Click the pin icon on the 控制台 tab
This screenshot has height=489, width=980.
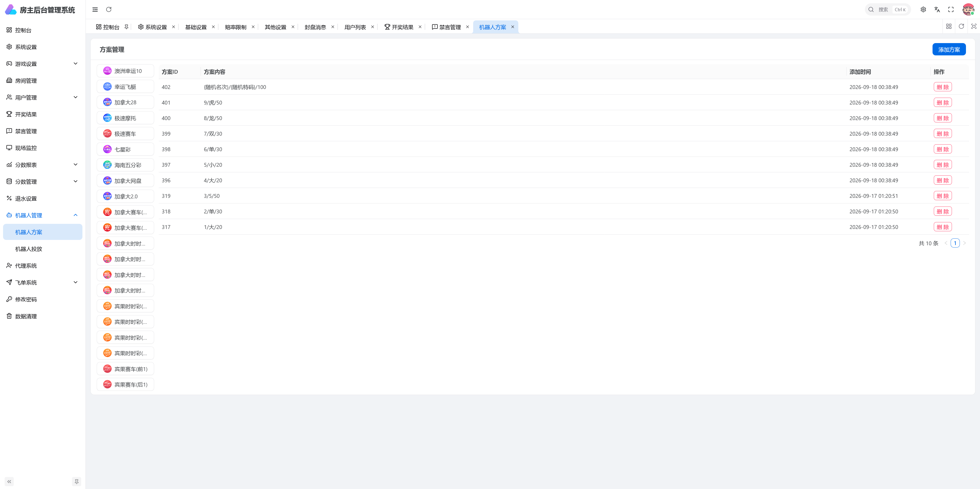tap(126, 27)
